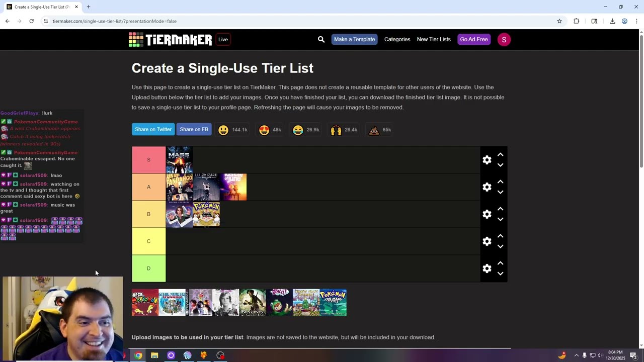Open New Tier Lists page
Screen dimensions: 644x362
[x=434, y=39]
